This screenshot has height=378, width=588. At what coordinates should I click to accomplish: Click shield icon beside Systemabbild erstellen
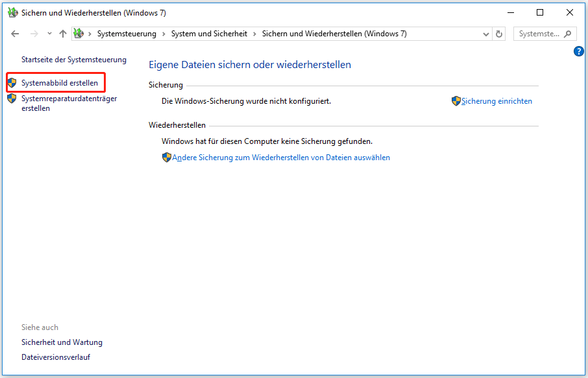click(12, 83)
